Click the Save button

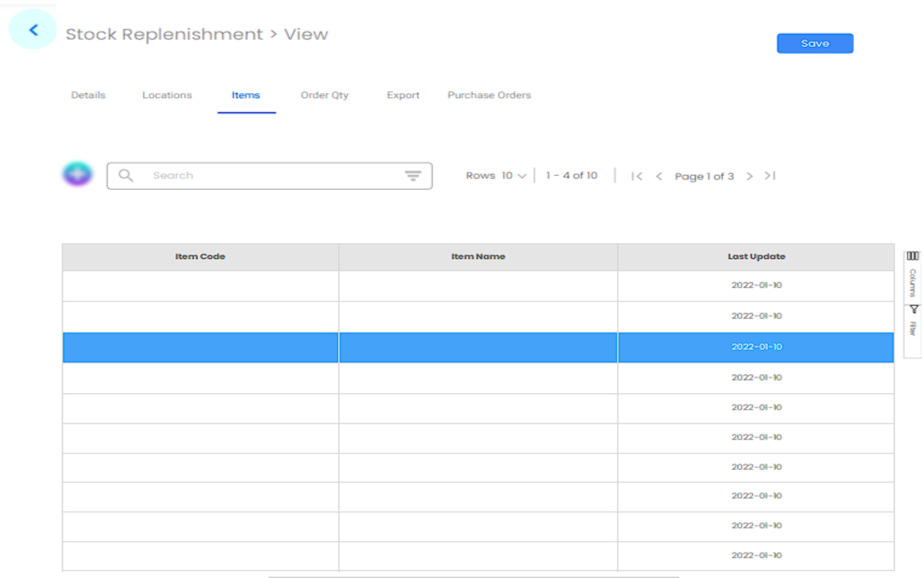(814, 44)
